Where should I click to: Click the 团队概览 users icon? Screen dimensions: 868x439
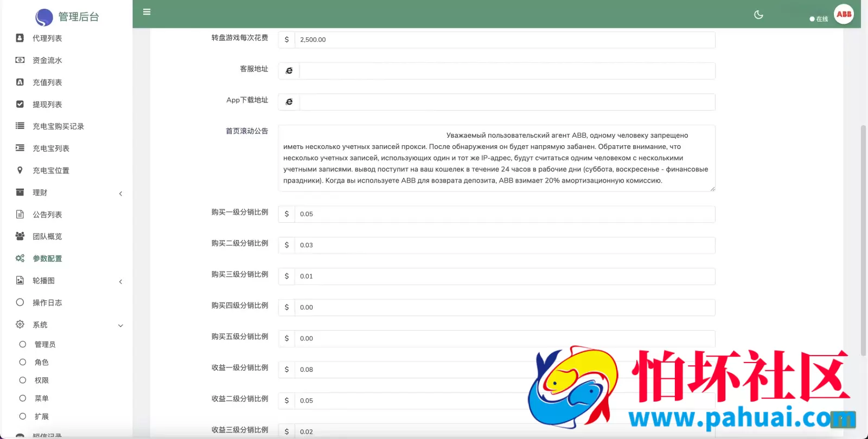(x=20, y=236)
